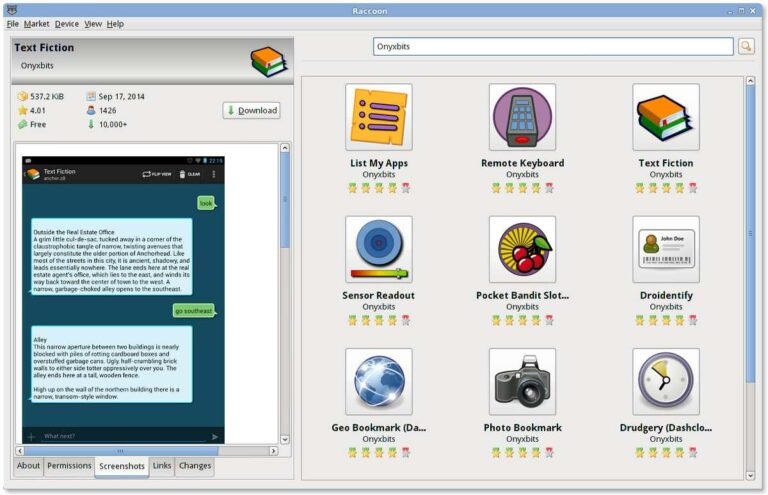Click the price tag icon beside Free

22,124
